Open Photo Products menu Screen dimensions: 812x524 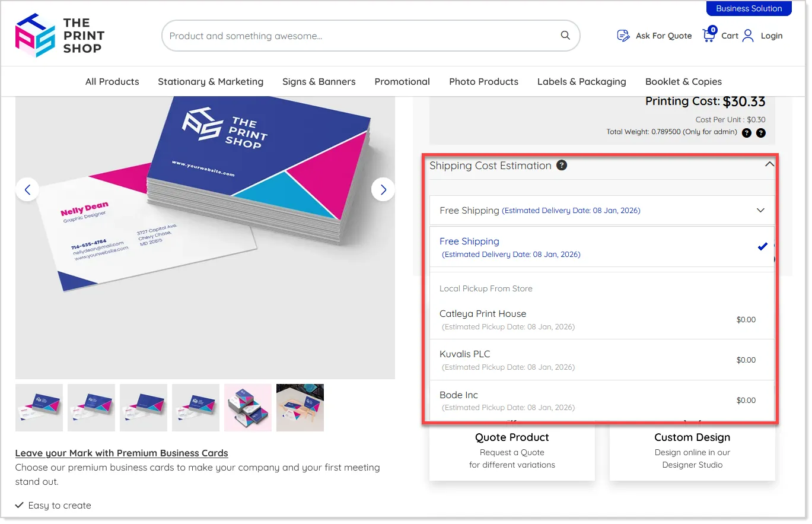(x=484, y=81)
